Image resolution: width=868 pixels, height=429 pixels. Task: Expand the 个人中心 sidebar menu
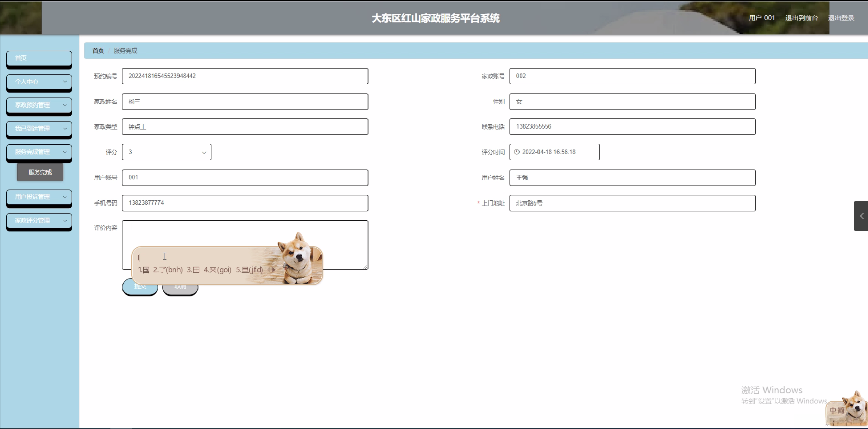click(39, 82)
